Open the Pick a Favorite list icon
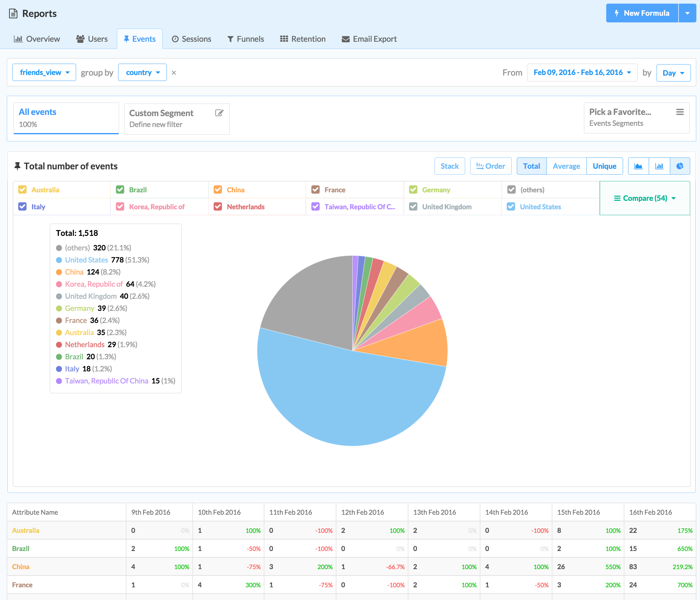This screenshot has width=700, height=600. [680, 112]
